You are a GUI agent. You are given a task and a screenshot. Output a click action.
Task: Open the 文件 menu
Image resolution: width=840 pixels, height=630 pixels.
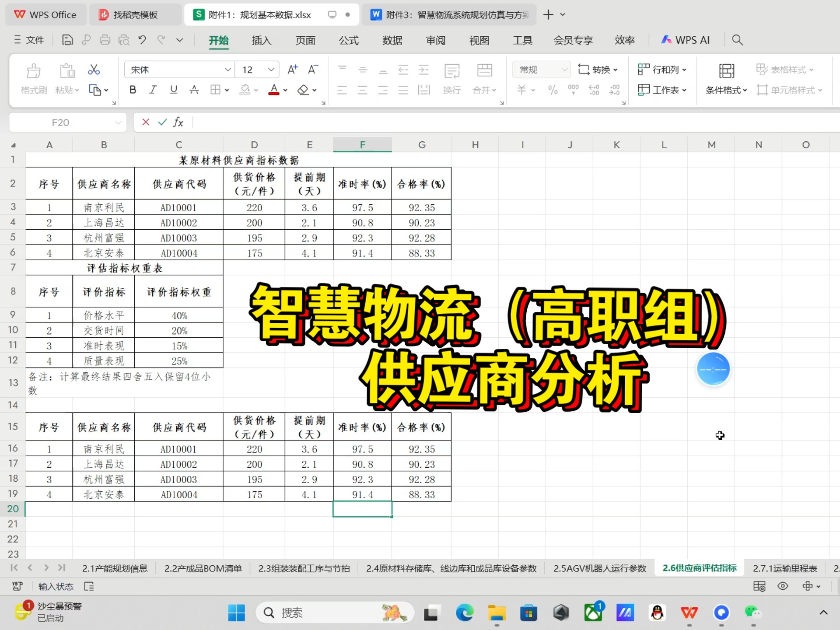(x=29, y=40)
